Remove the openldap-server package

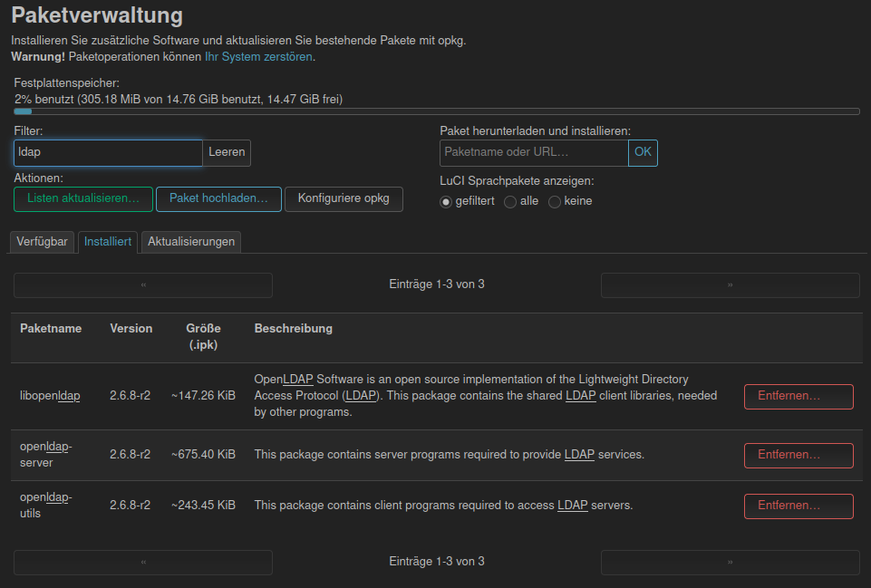(798, 455)
